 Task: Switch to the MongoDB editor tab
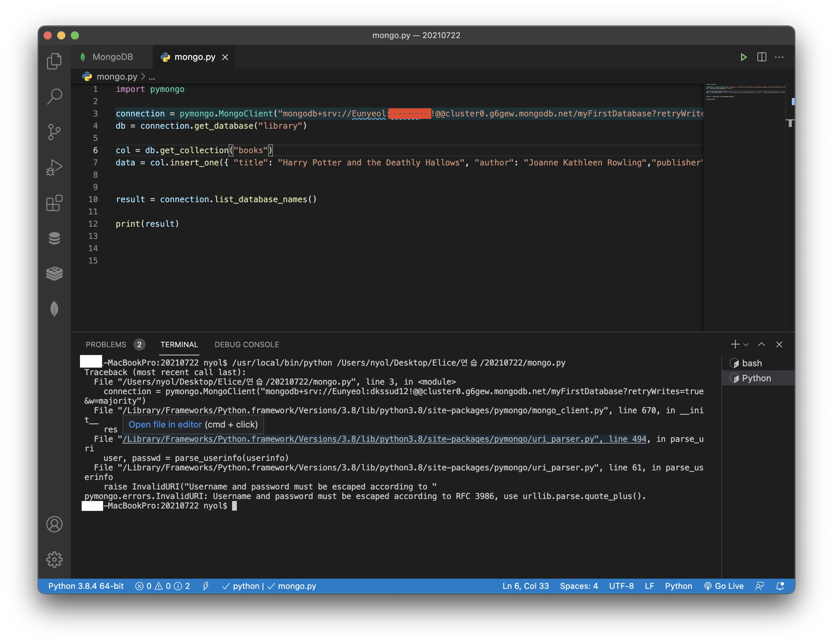pyautogui.click(x=112, y=57)
